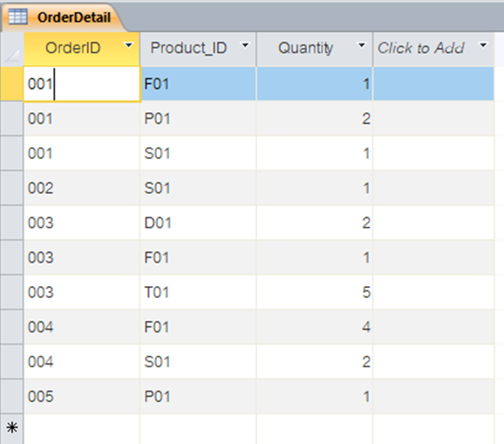Select row selector for 001 P01 record
504x444 pixels.
click(x=12, y=119)
